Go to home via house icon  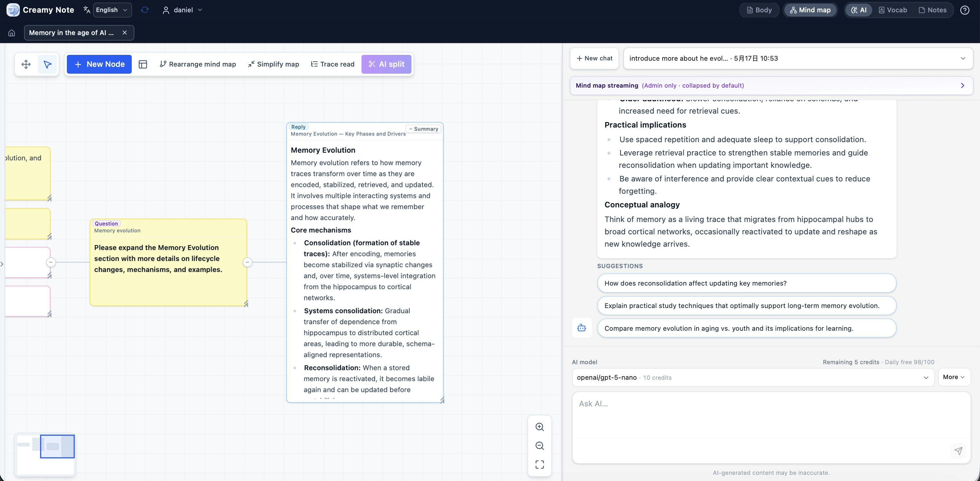point(12,33)
